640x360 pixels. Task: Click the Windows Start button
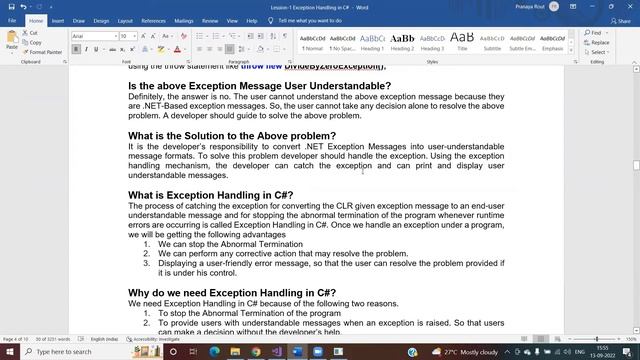[10, 351]
